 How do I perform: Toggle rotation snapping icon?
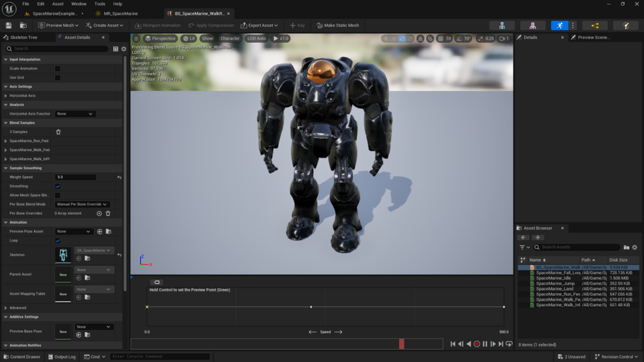tap(459, 38)
